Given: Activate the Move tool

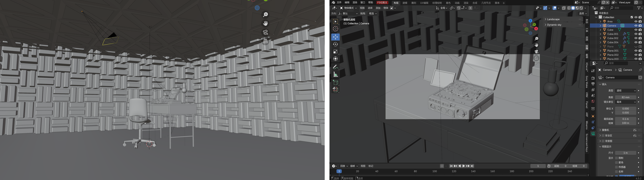Looking at the screenshot, I should tap(335, 37).
